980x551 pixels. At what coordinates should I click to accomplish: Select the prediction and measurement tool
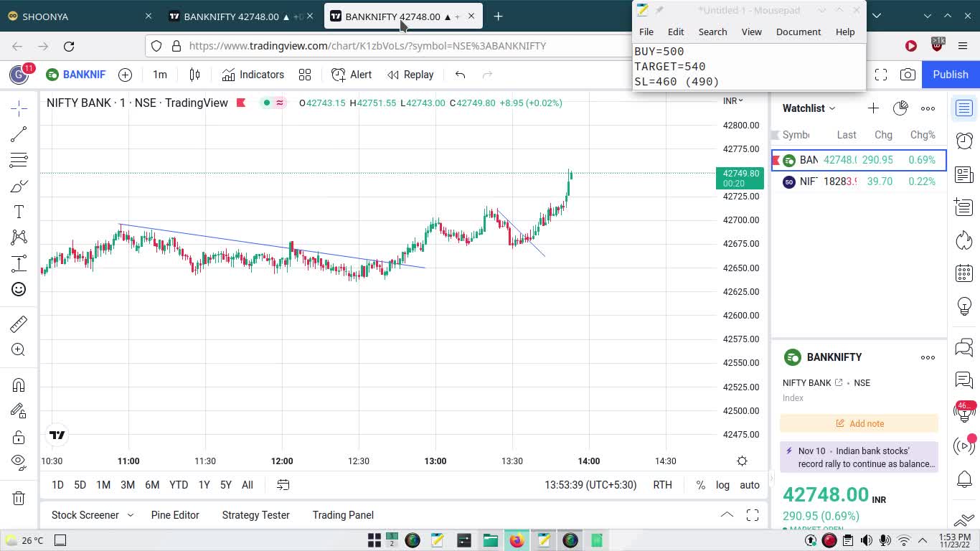click(19, 263)
